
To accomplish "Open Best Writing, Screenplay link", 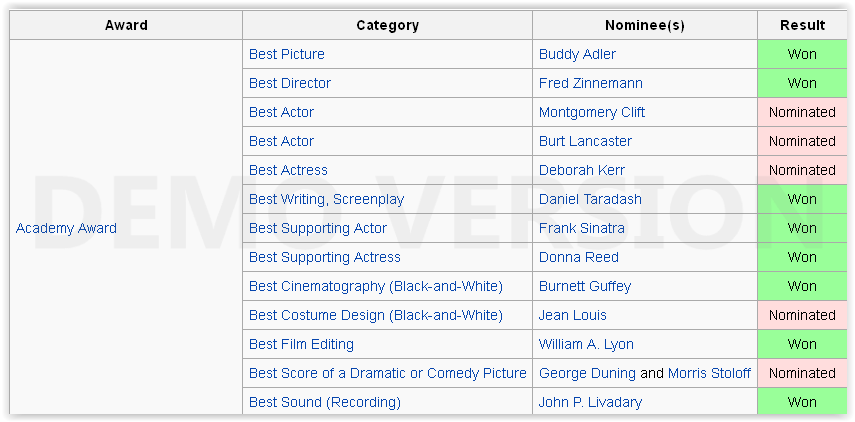I will point(326,199).
